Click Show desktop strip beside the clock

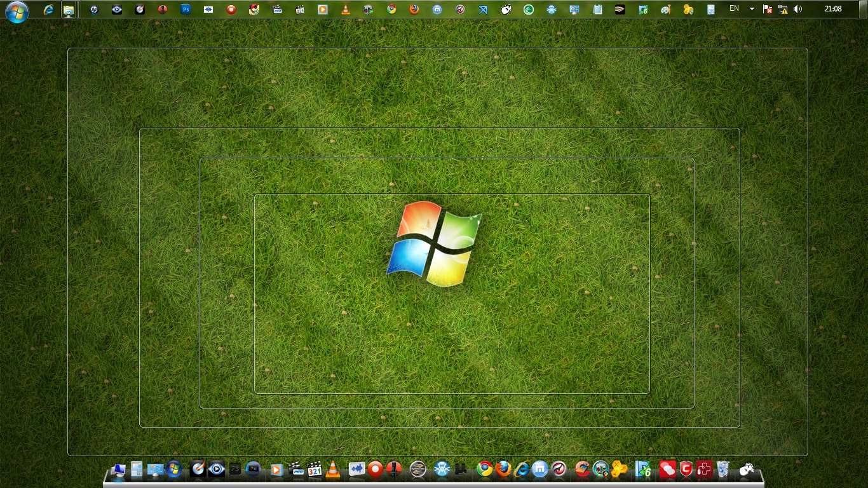click(x=864, y=10)
